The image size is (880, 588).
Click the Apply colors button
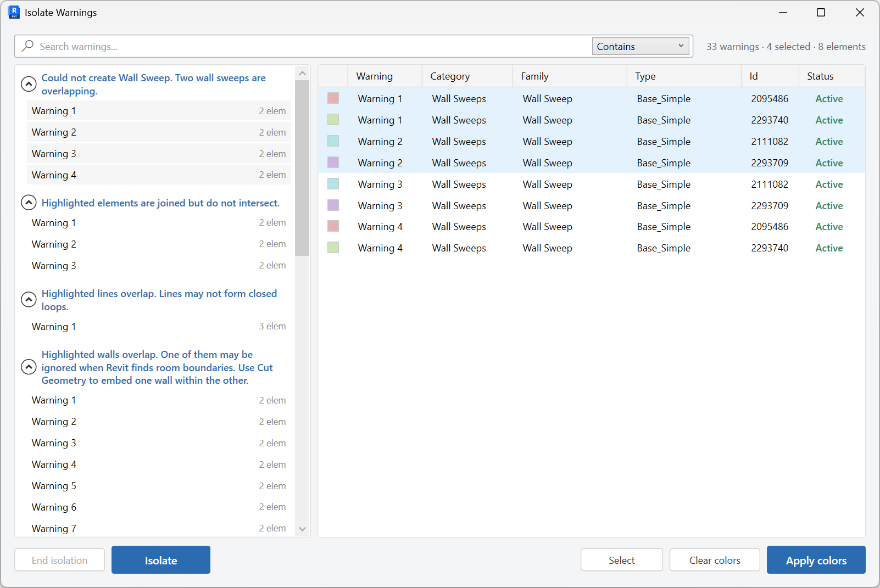click(x=816, y=560)
